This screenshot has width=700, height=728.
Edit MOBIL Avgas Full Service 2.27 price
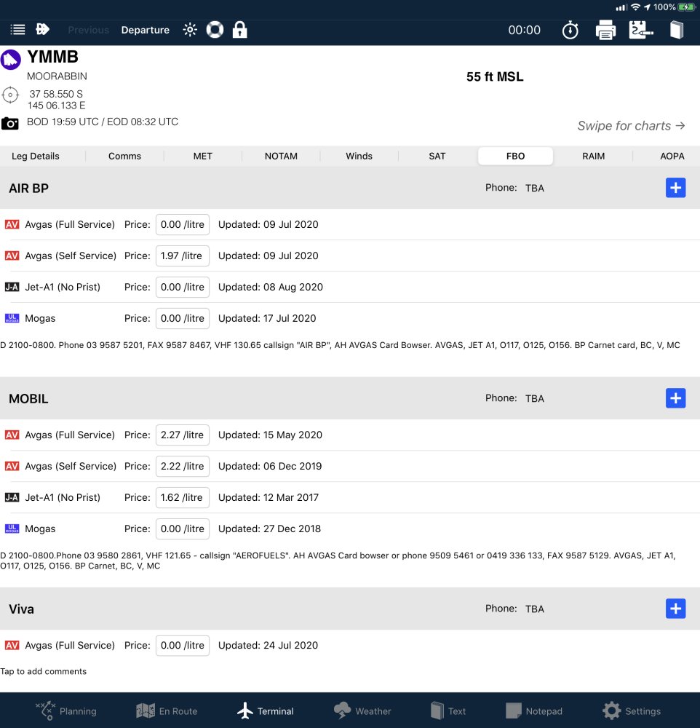pyautogui.click(x=183, y=435)
